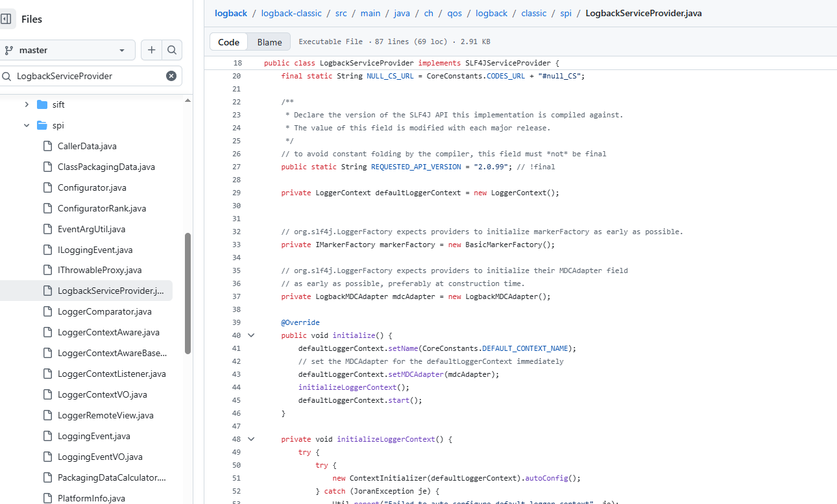Navigate to main breadcrumb folder
The height and width of the screenshot is (504, 837).
[370, 13]
